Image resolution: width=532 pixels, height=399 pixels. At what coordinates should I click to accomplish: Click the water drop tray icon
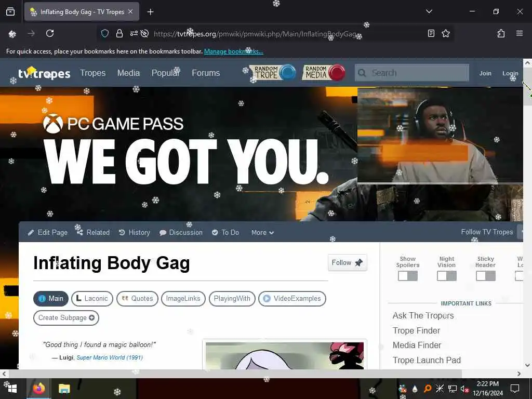click(415, 389)
